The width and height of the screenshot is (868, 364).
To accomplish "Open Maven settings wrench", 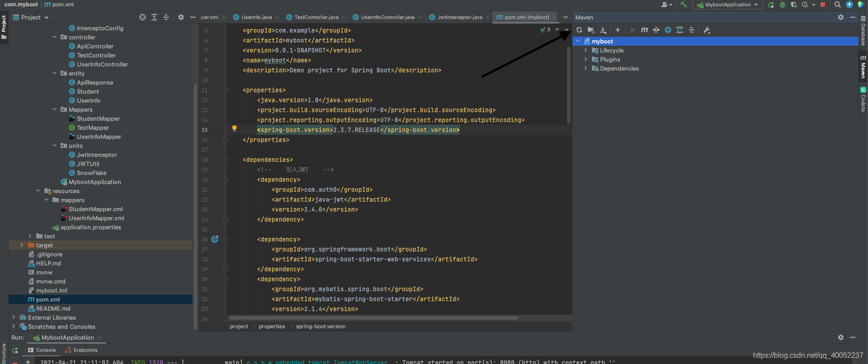I will pos(706,30).
